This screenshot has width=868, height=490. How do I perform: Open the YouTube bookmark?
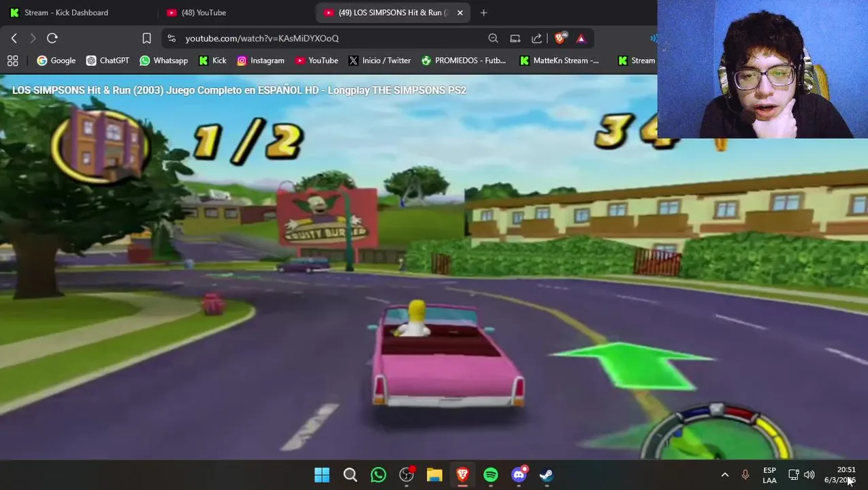(317, 61)
